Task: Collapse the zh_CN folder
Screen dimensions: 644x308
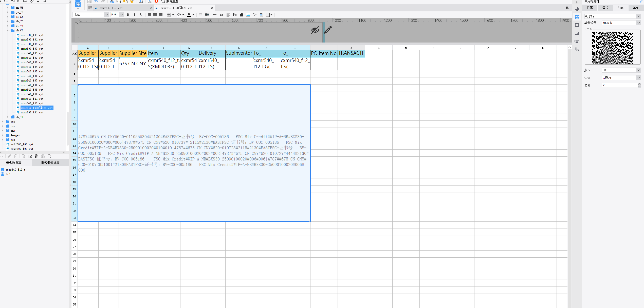Action: click(8, 30)
